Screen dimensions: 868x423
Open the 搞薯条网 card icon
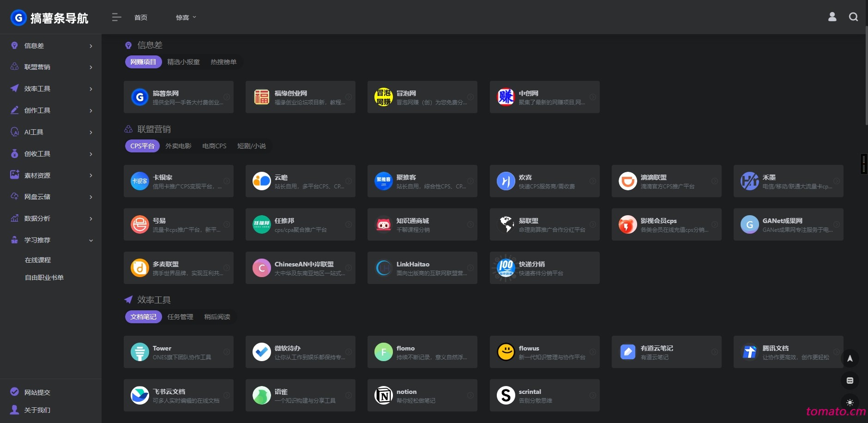[139, 97]
